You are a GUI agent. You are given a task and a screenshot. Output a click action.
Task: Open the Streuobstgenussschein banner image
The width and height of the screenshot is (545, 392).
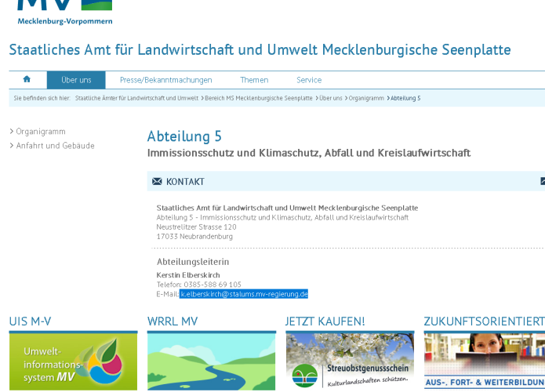[350, 361]
